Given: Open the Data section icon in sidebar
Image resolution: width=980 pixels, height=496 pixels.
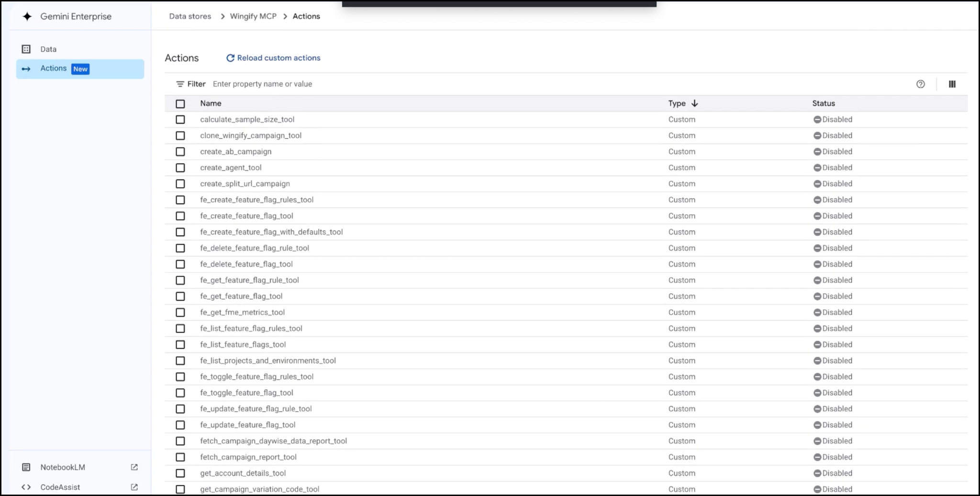Looking at the screenshot, I should [x=26, y=49].
